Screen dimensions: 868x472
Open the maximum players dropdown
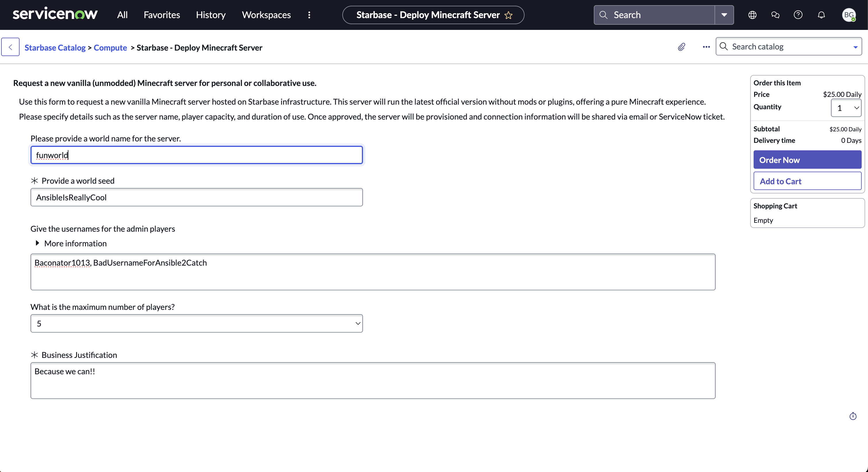196,323
